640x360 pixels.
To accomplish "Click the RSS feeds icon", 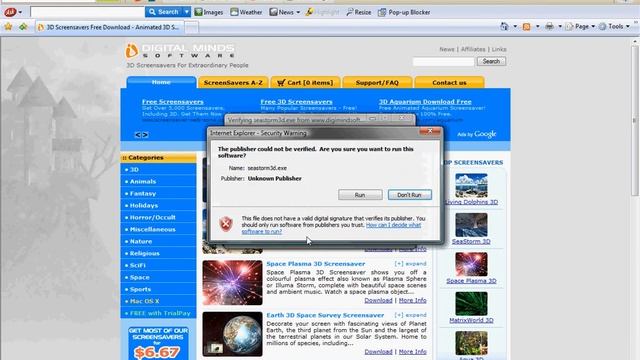I will tap(527, 27).
